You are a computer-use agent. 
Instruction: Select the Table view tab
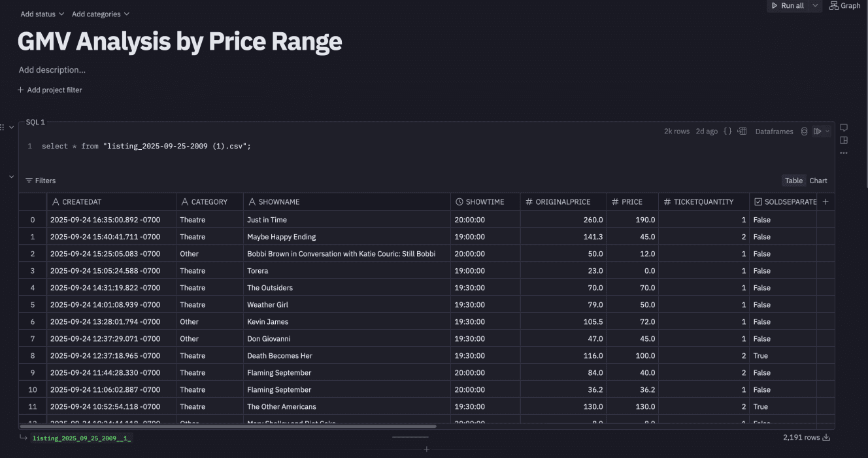pos(793,181)
